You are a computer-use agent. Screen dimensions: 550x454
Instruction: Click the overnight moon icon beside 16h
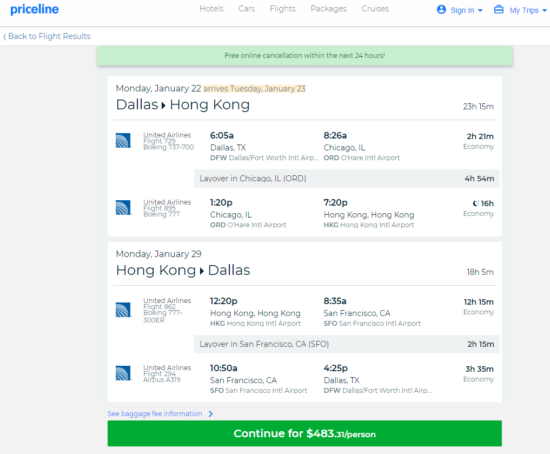click(476, 203)
